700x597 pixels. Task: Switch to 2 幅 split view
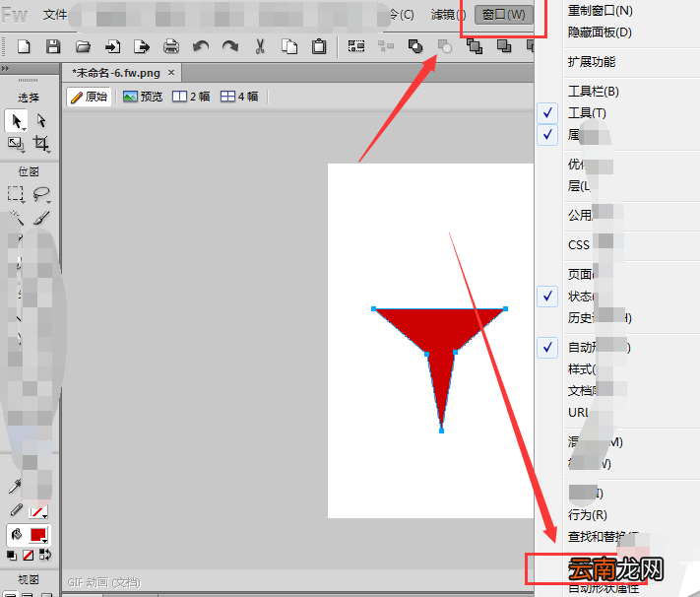pyautogui.click(x=191, y=97)
